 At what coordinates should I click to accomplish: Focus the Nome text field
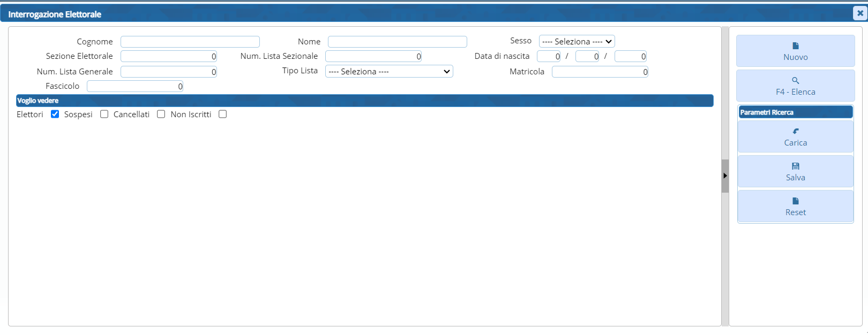click(397, 42)
